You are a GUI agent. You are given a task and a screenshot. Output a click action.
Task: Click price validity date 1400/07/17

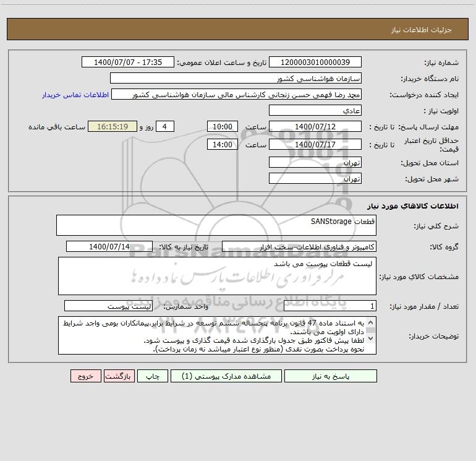pyautogui.click(x=315, y=144)
